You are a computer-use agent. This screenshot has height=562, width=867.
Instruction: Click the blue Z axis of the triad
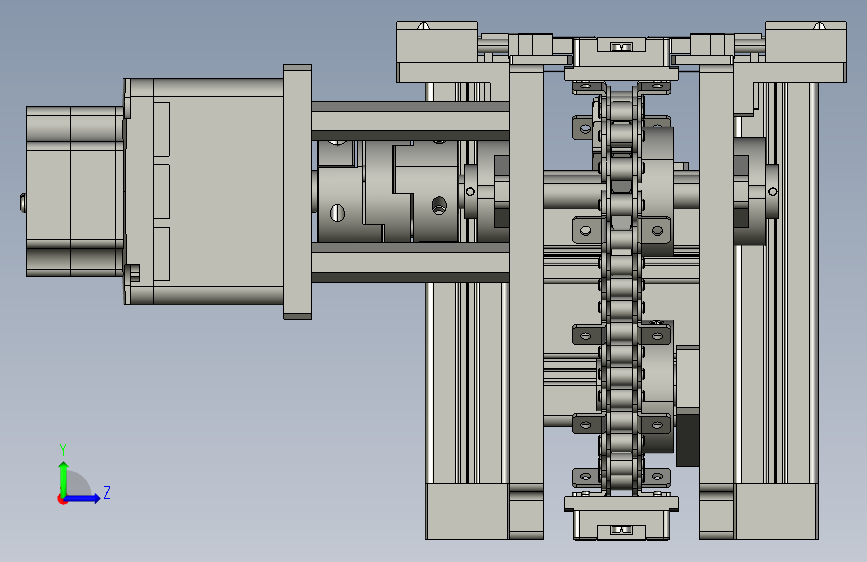coord(83,498)
